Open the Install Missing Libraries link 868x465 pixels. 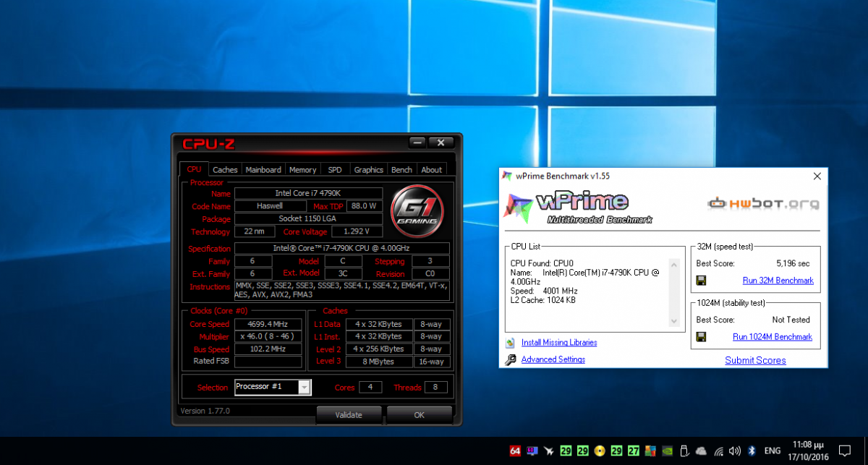[559, 343]
